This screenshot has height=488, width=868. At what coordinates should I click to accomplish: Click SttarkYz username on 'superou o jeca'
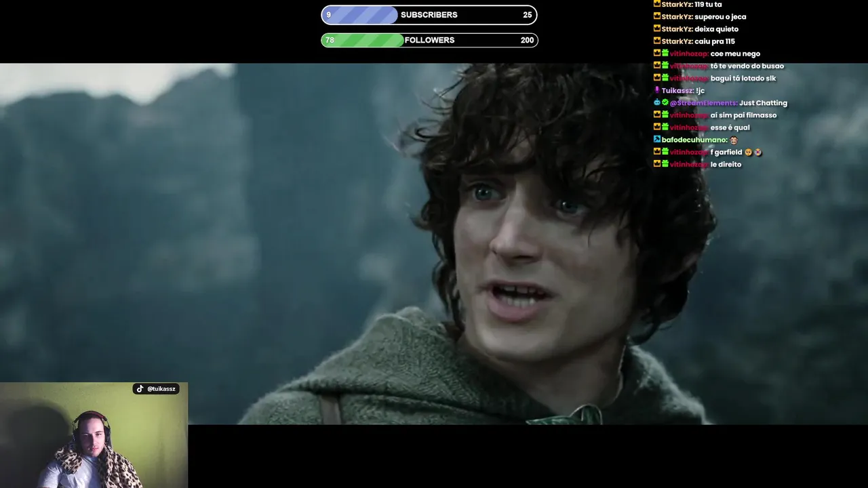(x=677, y=16)
